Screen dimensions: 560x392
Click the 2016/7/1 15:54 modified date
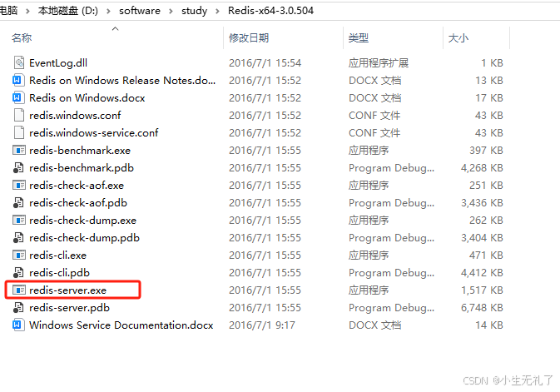265,63
